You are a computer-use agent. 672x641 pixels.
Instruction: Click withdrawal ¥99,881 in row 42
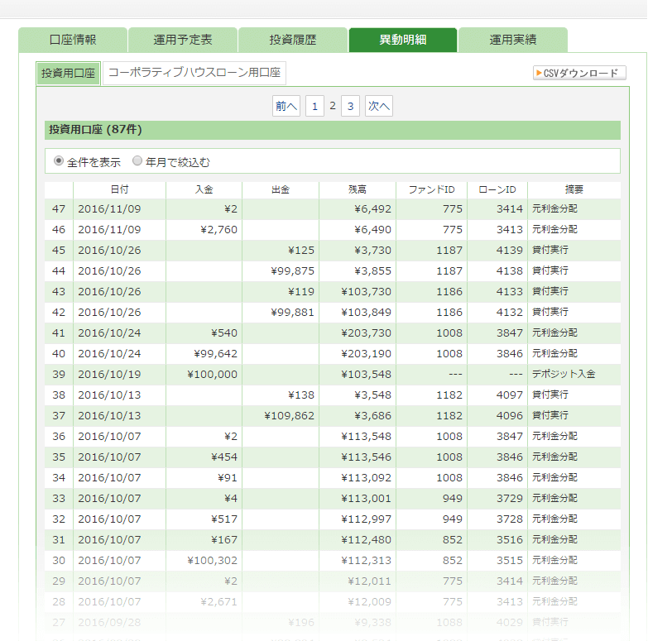point(293,312)
